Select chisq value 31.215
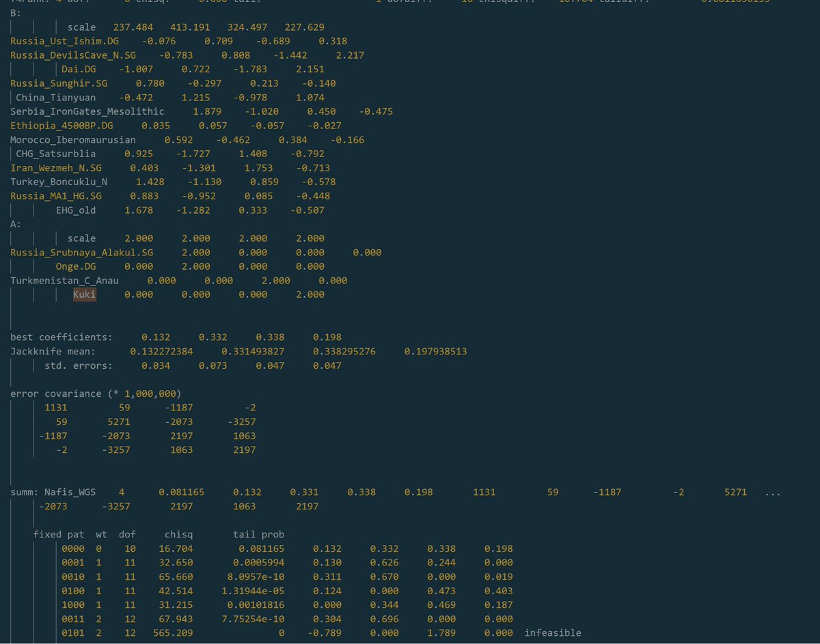Screen dimensions: 820x644 (176, 605)
